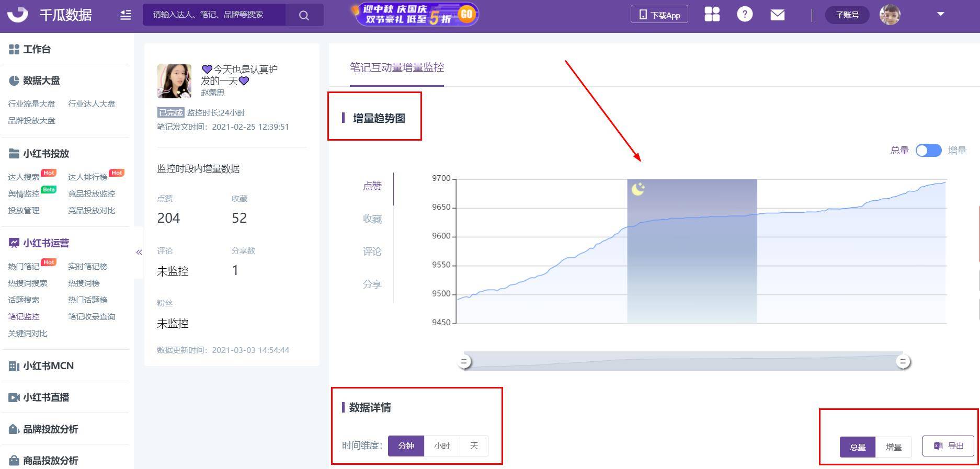Viewport: 980px width, 469px height.
Task: Click the right handle of chart range slider
Action: click(903, 361)
